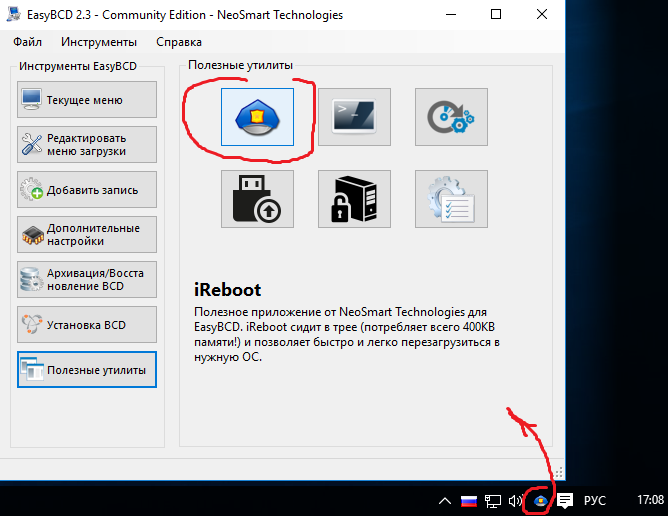Viewport: 668px width, 516px height.
Task: Click the Russian flag tray icon
Action: tap(469, 501)
